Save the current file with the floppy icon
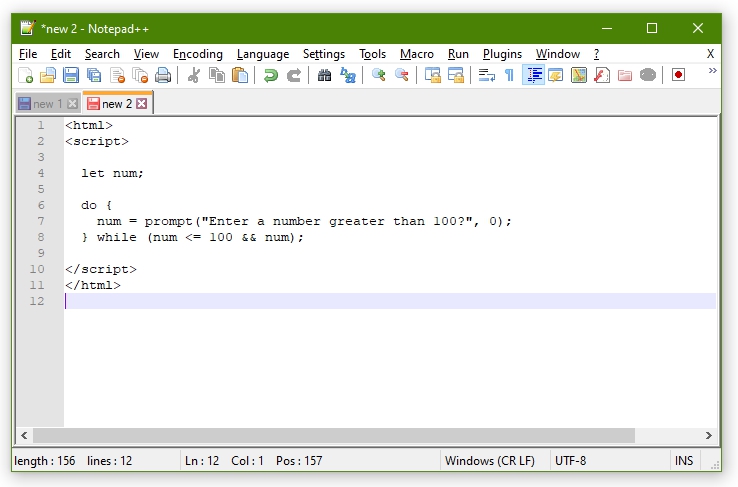Image resolution: width=738 pixels, height=487 pixels. [x=71, y=75]
